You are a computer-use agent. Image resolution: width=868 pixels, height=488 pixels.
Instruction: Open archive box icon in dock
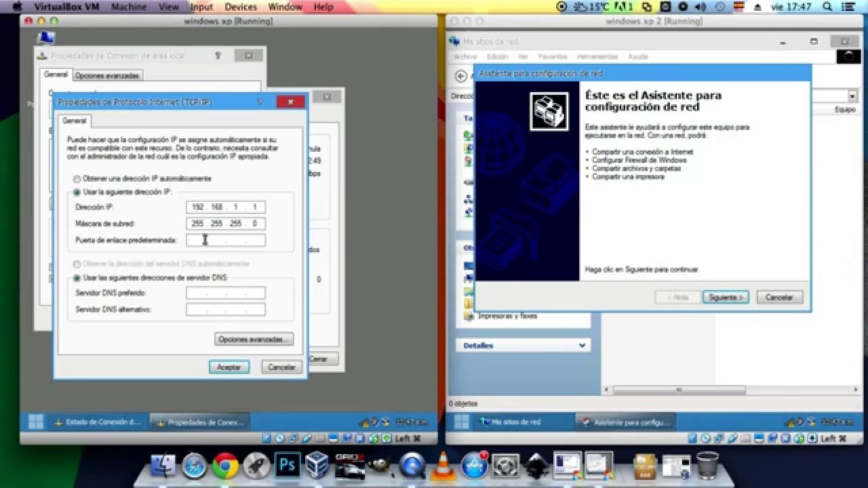tap(645, 466)
